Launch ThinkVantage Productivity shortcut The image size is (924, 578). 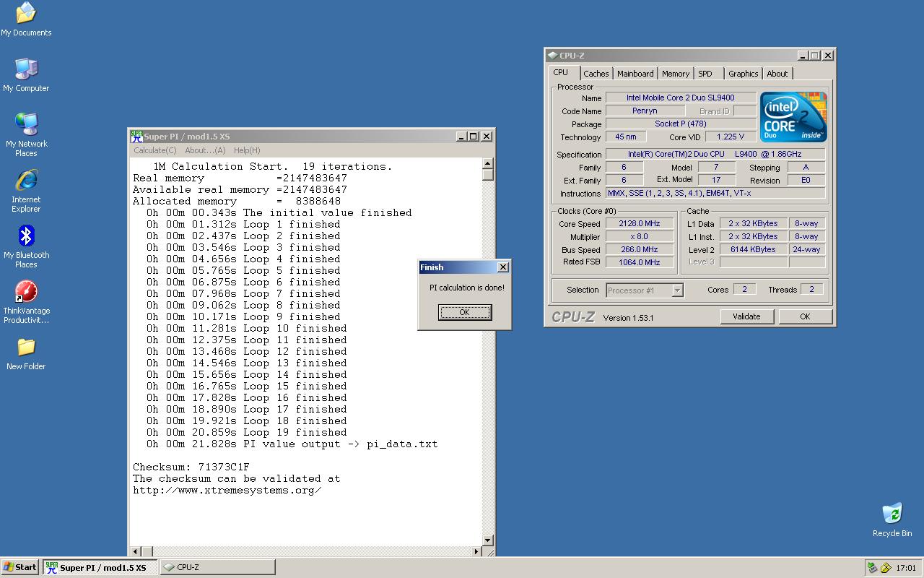tap(26, 301)
